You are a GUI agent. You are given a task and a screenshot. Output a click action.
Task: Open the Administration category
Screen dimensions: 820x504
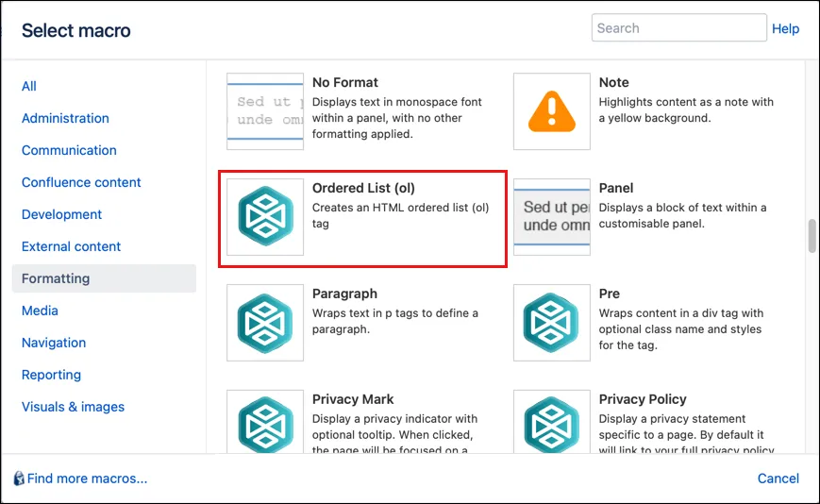[65, 118]
